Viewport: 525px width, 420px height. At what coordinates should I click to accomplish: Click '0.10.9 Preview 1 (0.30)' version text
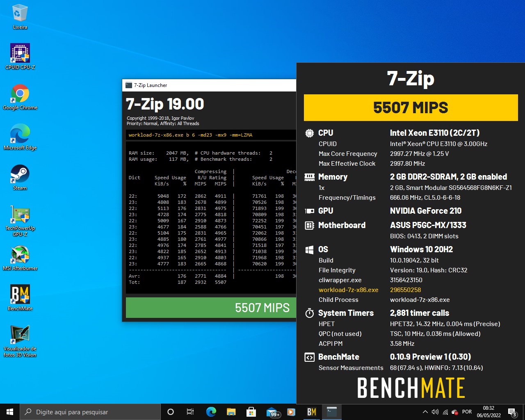coord(430,357)
